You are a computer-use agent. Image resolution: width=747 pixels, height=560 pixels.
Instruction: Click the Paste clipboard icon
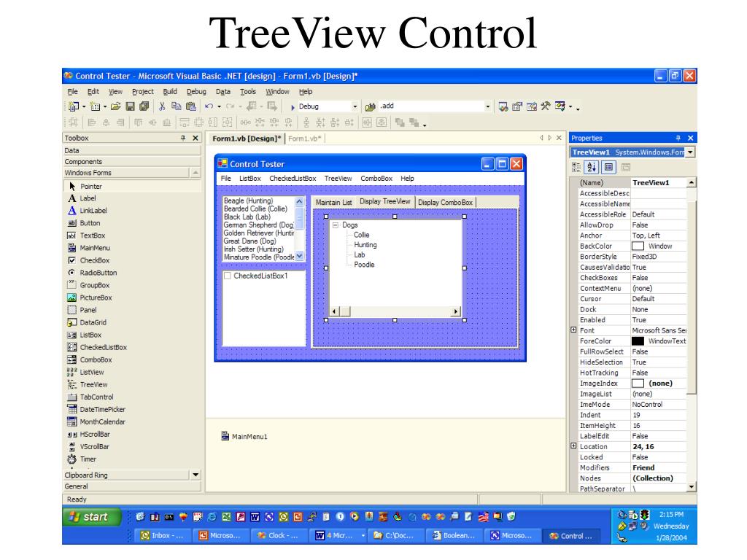(x=191, y=106)
